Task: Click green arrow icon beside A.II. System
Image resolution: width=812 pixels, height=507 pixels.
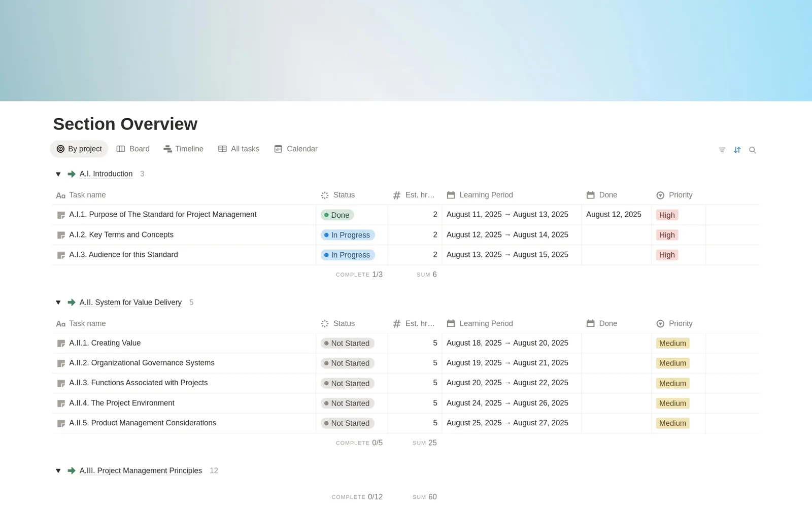Action: pyautogui.click(x=72, y=302)
